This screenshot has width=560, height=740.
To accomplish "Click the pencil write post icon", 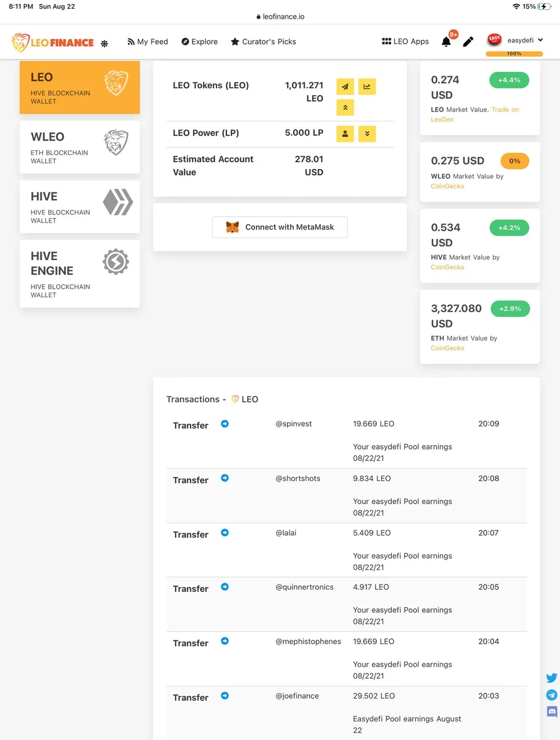I will 468,42.
